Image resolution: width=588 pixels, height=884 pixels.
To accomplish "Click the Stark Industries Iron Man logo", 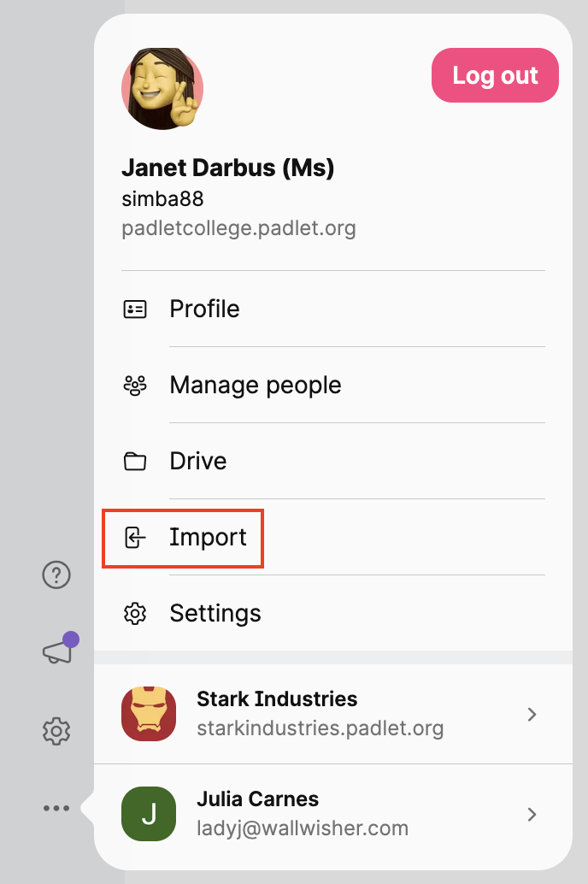I will [149, 714].
